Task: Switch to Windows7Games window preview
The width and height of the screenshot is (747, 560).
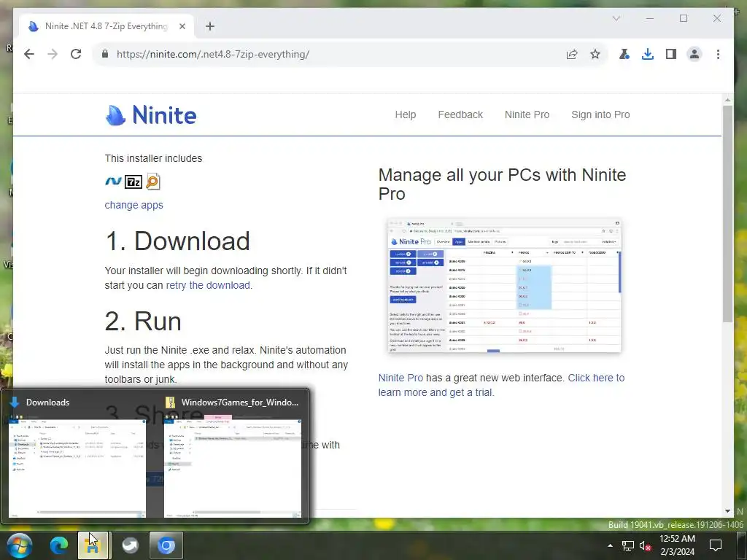Action: [x=233, y=459]
